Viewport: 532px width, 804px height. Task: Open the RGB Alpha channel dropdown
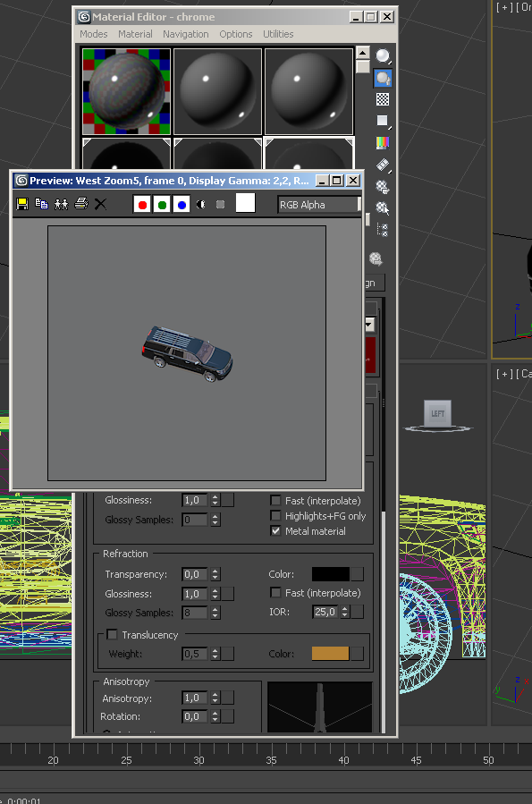point(319,205)
